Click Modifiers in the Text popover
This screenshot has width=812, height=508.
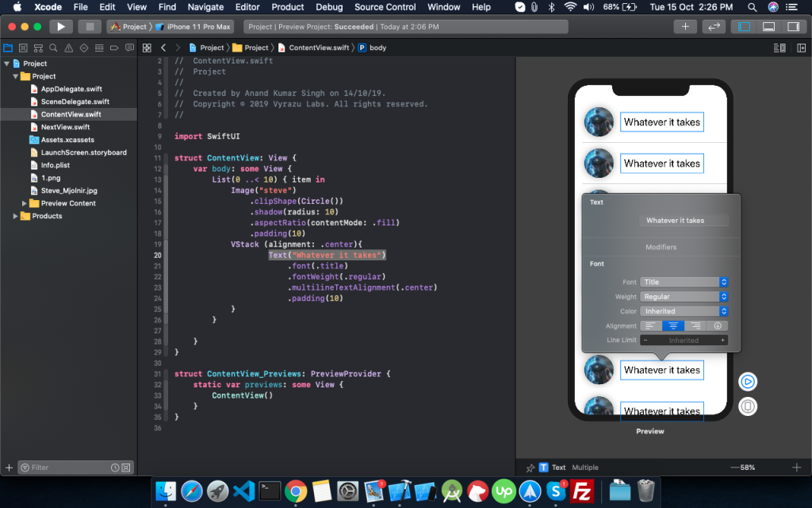pyautogui.click(x=663, y=247)
